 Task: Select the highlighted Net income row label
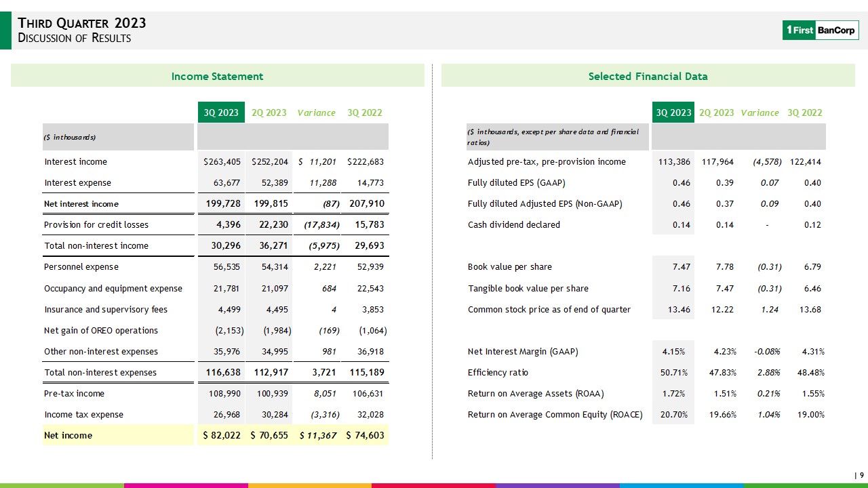point(68,435)
